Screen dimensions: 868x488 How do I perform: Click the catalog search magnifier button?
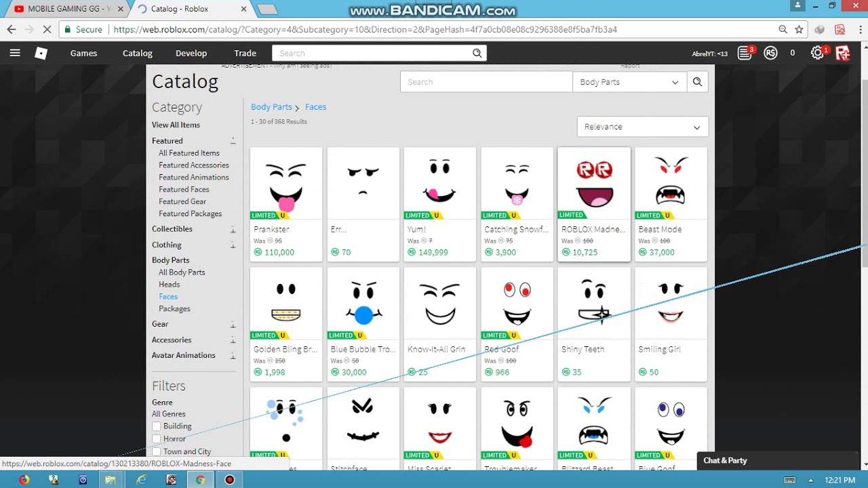[x=697, y=82]
